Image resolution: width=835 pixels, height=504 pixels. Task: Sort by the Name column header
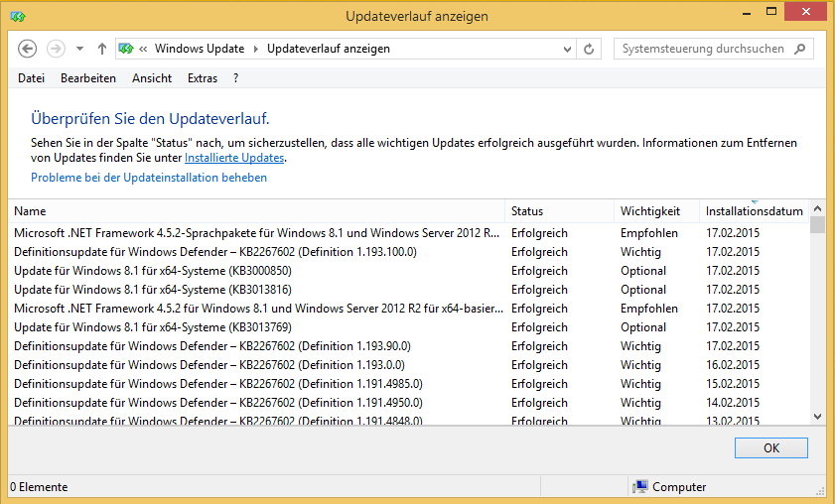(257, 211)
